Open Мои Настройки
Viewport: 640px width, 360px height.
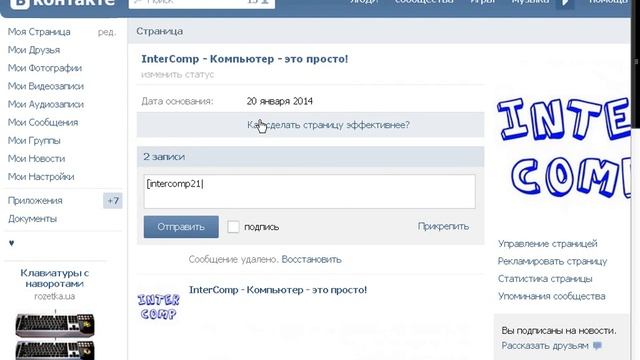point(41,177)
